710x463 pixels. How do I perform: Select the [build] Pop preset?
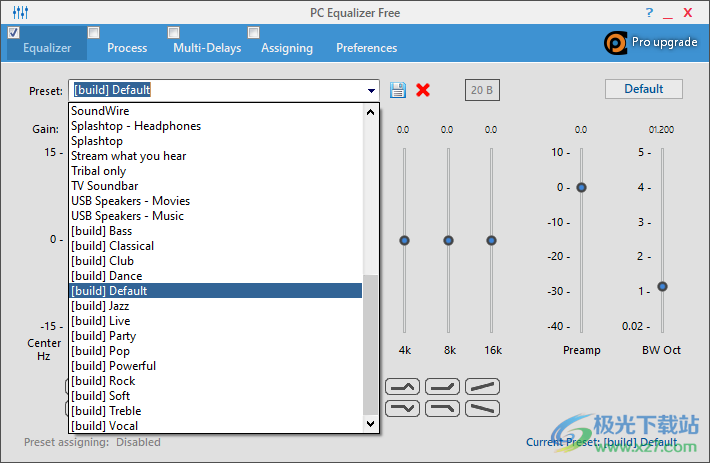click(x=216, y=351)
